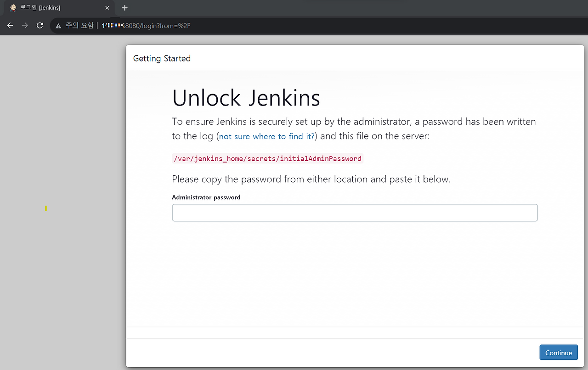Viewport: 588px width, 370px height.
Task: Close the Jenkins login tab
Action: pos(107,8)
